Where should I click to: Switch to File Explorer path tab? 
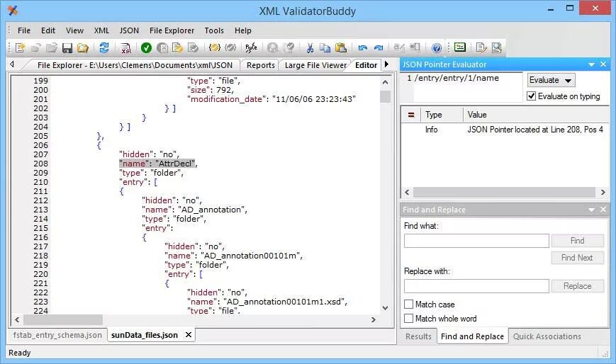135,65
